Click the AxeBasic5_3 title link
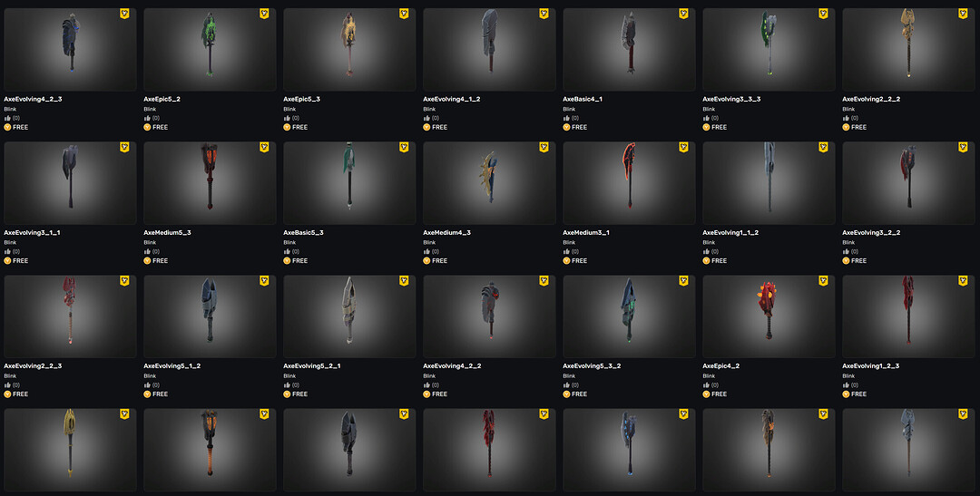The image size is (980, 496). coord(303,232)
